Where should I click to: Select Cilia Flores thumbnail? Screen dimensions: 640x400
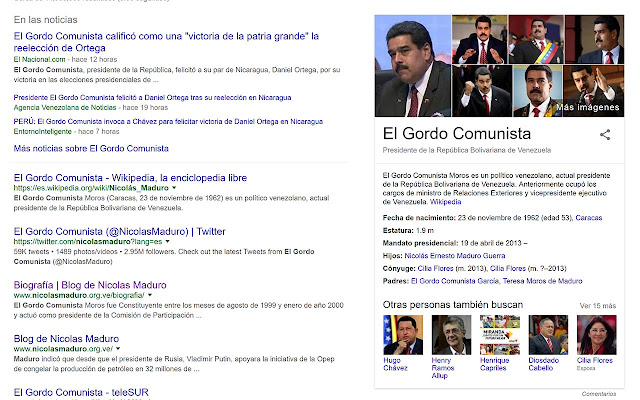596,335
